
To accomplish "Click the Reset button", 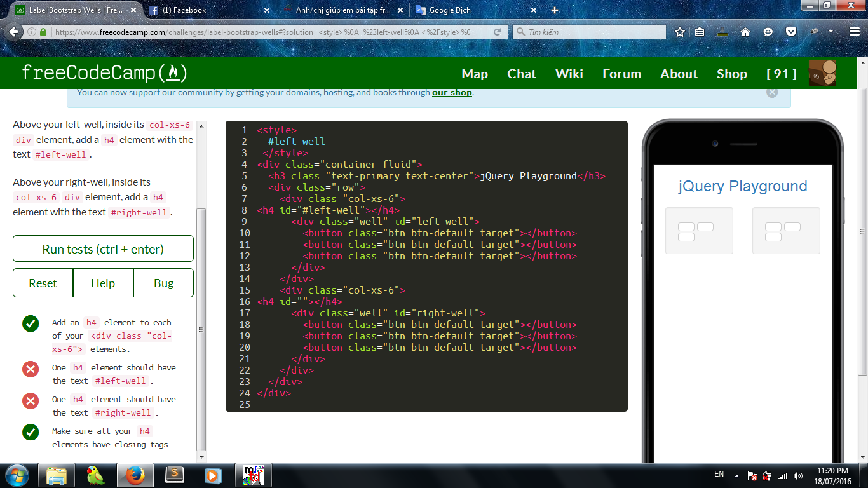I will (43, 283).
